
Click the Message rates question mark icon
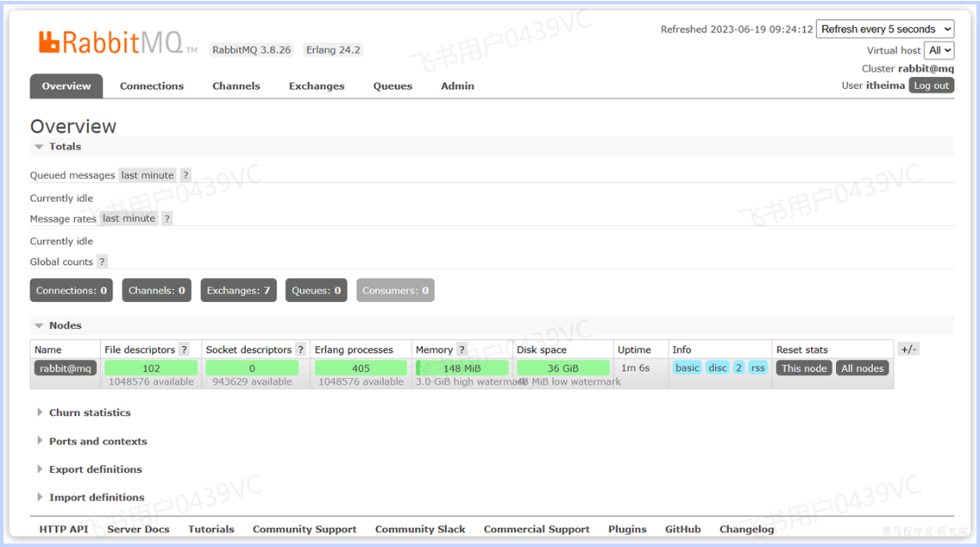click(166, 218)
